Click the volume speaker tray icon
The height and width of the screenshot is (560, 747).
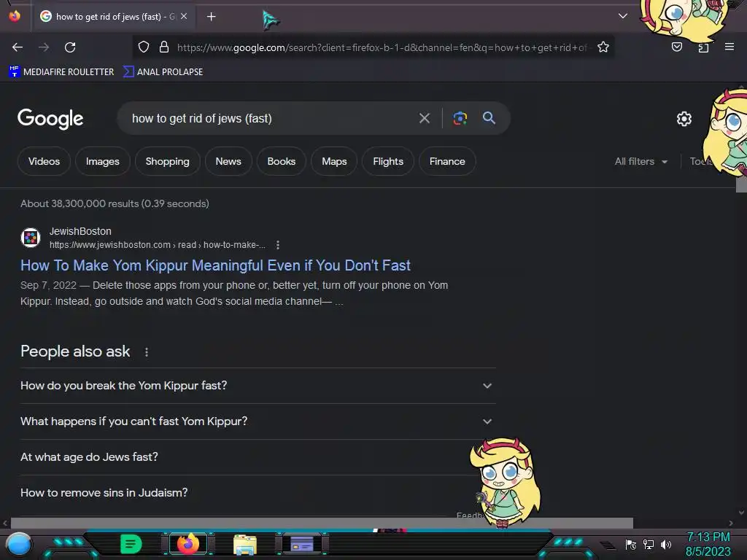665,544
